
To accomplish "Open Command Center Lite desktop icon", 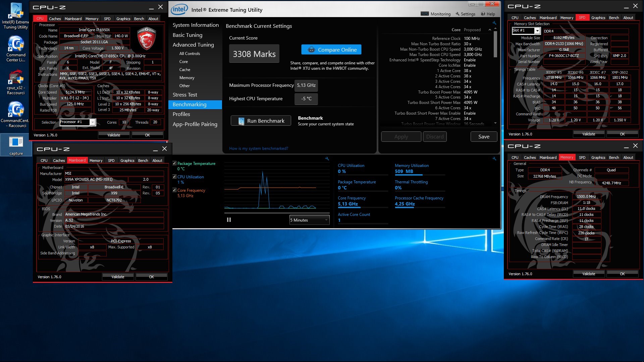I will [x=16, y=49].
